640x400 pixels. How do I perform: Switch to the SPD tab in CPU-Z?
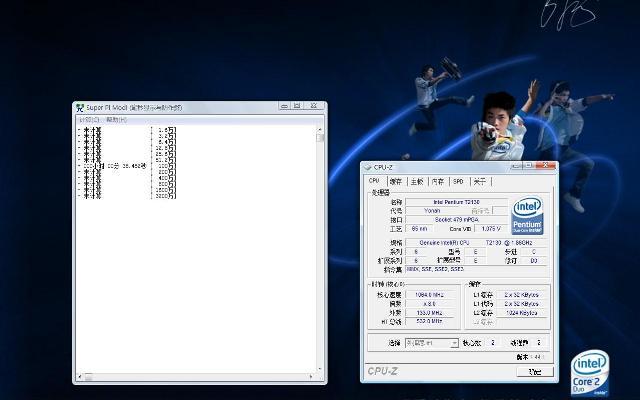[x=458, y=181]
